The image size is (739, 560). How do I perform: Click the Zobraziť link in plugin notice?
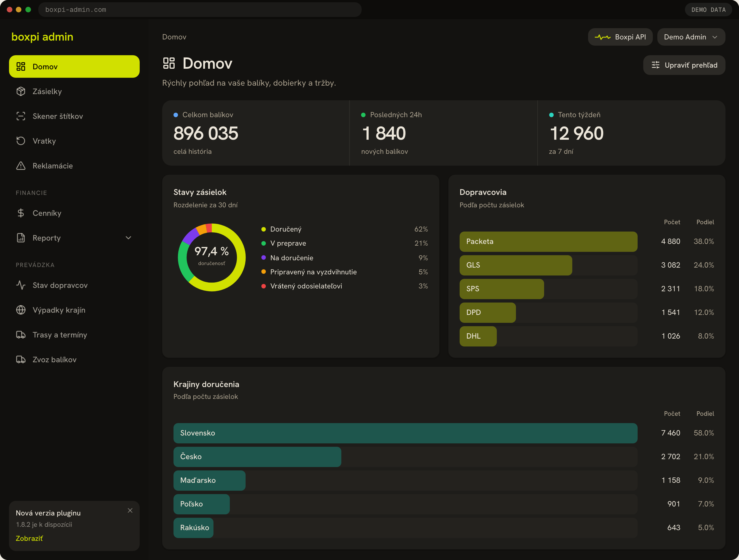coord(29,538)
